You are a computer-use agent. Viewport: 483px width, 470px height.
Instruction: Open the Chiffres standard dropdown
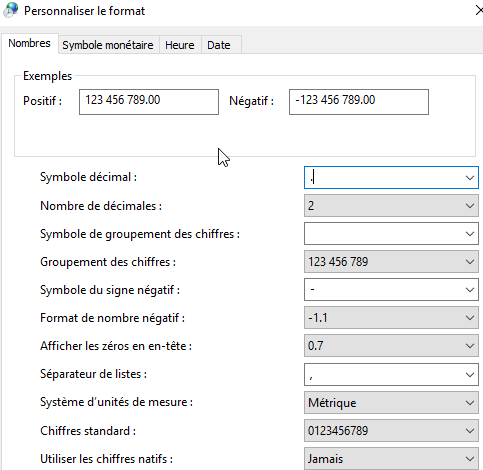(391, 431)
